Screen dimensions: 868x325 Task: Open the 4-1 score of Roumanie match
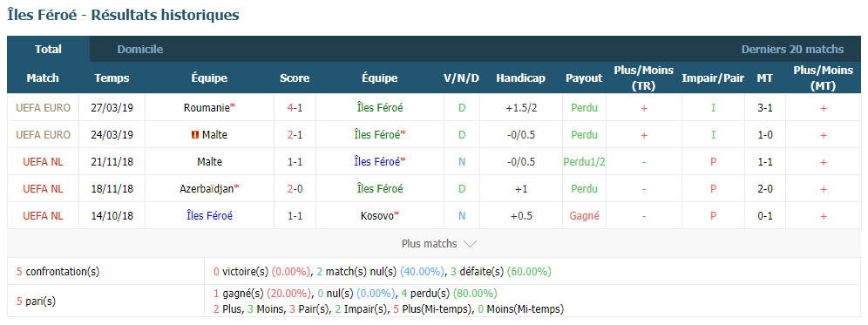point(295,108)
